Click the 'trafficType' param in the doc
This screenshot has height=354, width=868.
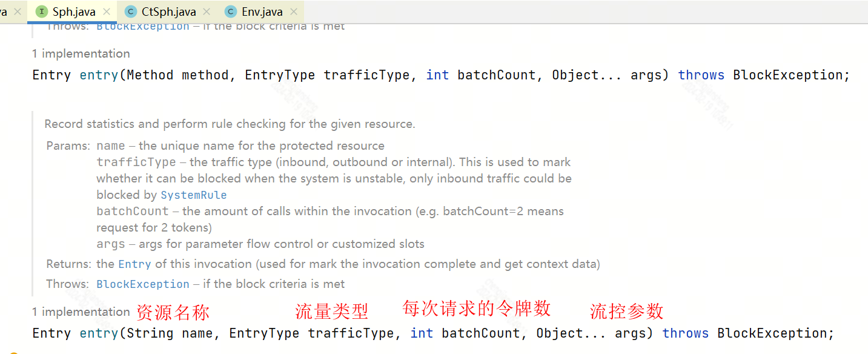(x=136, y=162)
